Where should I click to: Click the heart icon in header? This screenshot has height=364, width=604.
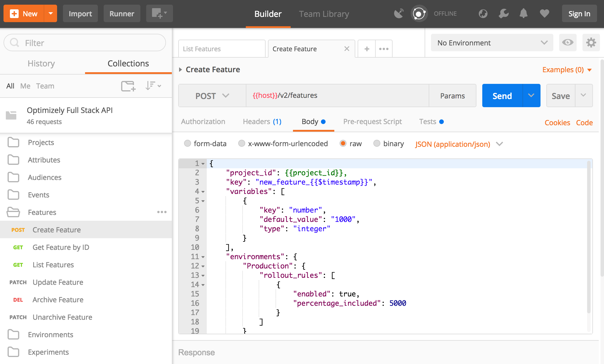(x=544, y=14)
